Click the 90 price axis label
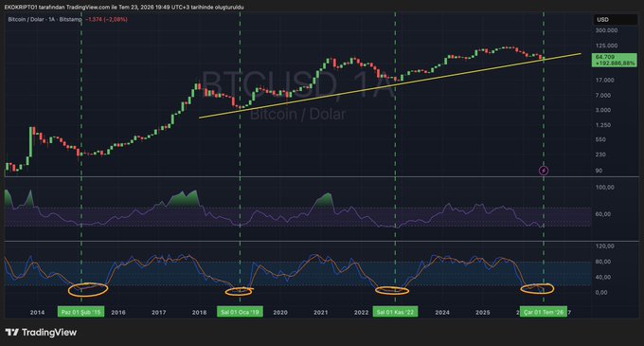The width and height of the screenshot is (644, 346). [x=599, y=171]
